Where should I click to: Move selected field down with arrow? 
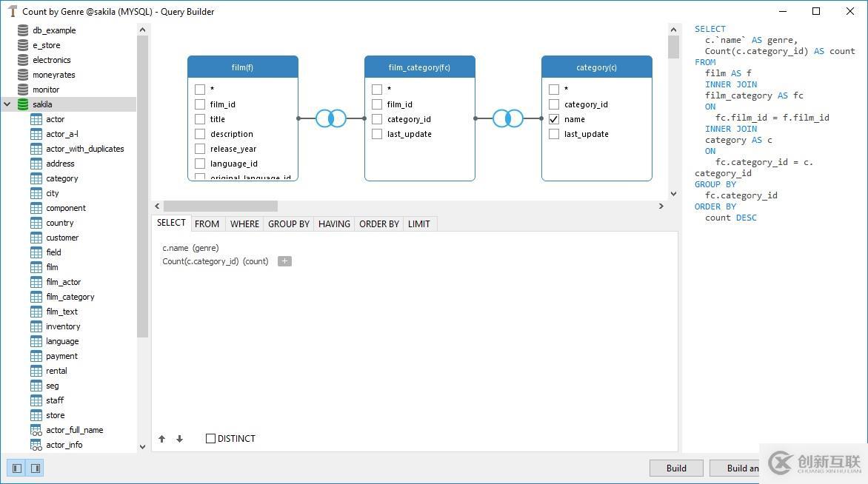pos(179,439)
